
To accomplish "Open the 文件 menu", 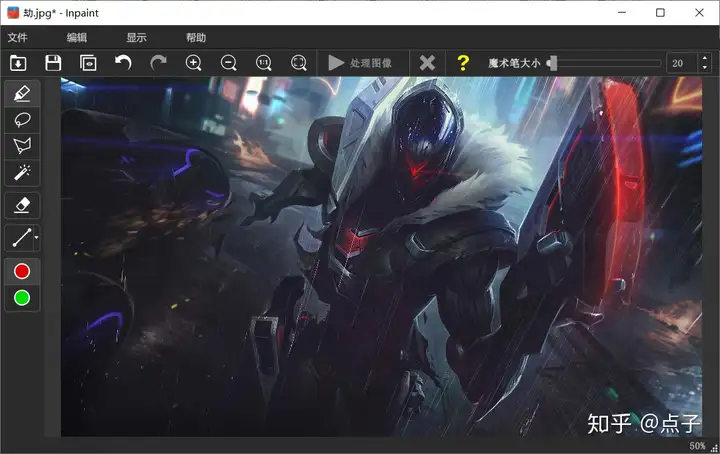I will 17,38.
